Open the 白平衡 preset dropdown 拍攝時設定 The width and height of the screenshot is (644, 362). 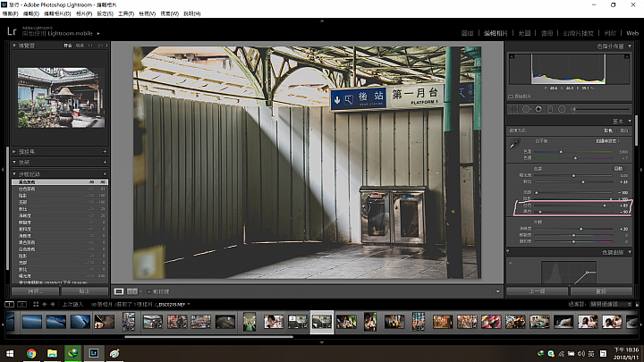tap(609, 141)
